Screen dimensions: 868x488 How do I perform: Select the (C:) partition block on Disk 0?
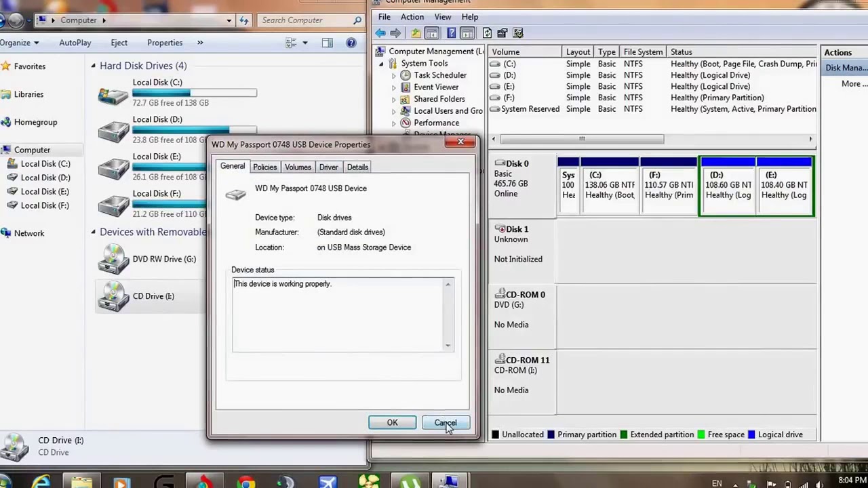pos(610,187)
